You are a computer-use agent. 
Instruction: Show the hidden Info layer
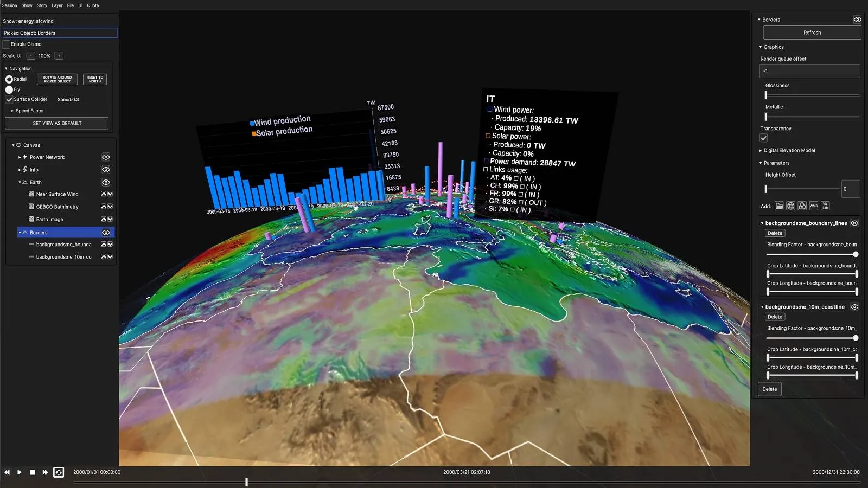click(106, 170)
